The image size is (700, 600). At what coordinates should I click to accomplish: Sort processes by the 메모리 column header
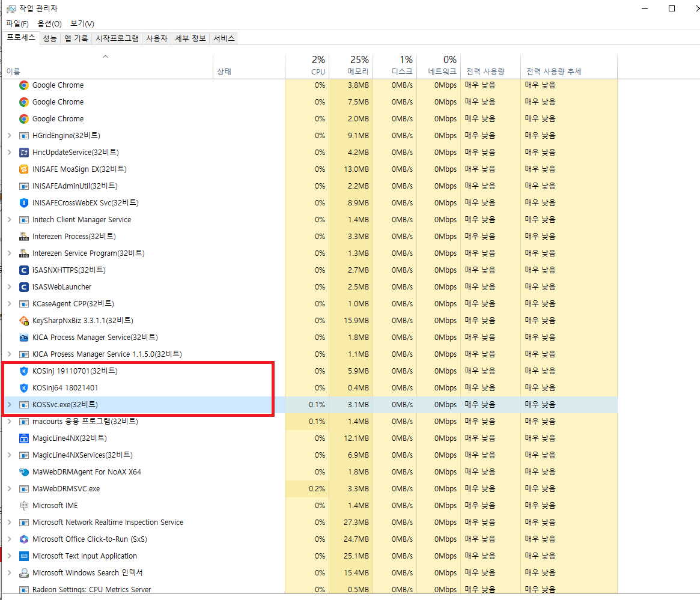[x=351, y=66]
